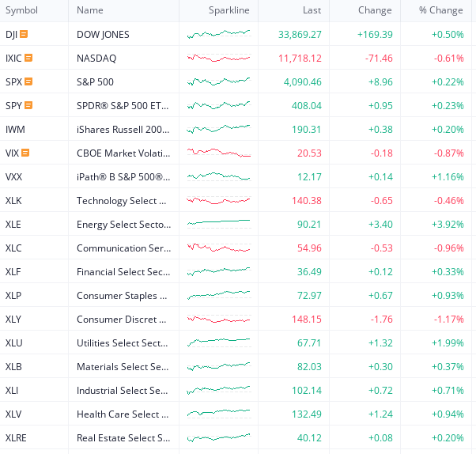Select the XLI symbol
The width and height of the screenshot is (476, 454).
[x=12, y=390]
